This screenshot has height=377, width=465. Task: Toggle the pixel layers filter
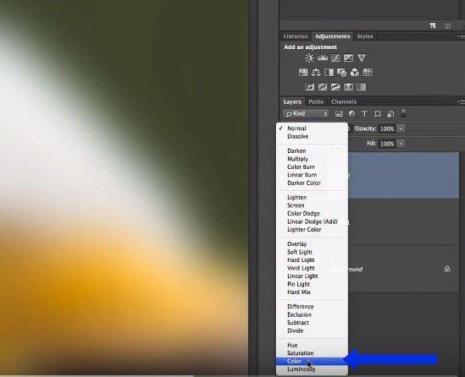[339, 114]
